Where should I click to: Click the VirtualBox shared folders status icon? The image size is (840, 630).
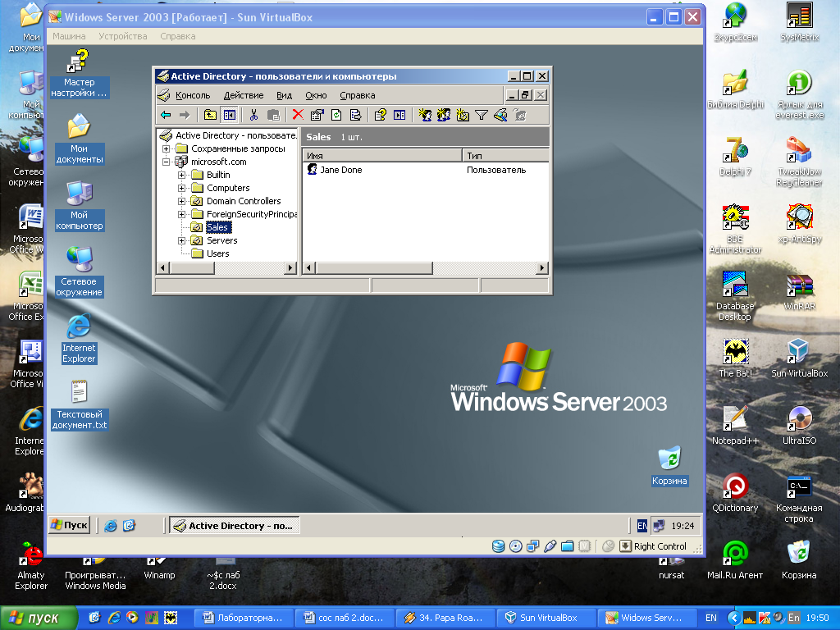coord(568,546)
